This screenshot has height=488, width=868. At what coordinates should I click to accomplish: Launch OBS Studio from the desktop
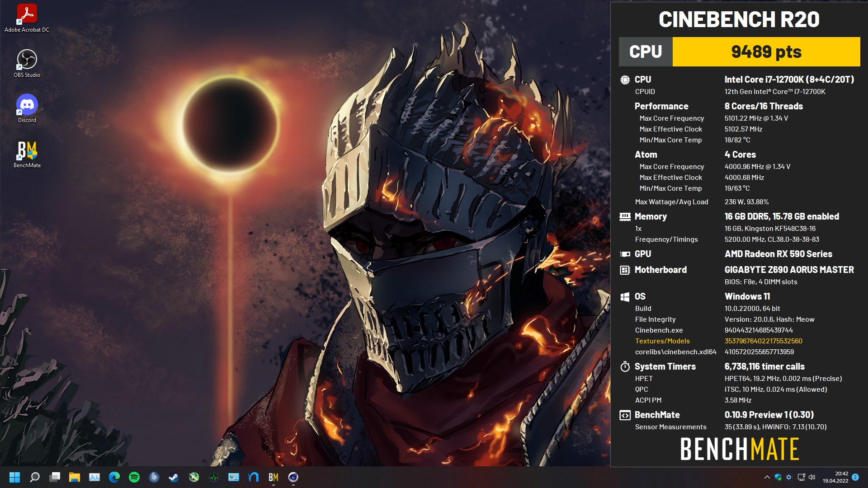click(27, 64)
